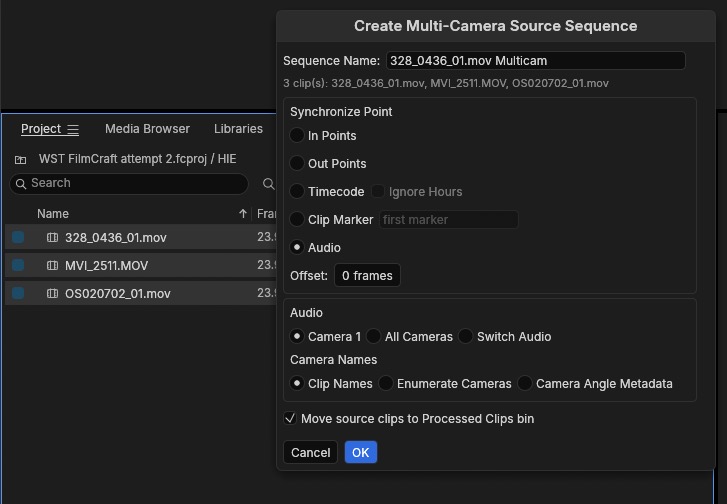727x504 pixels.
Task: Select Enumerate Cameras option
Action: click(x=385, y=383)
